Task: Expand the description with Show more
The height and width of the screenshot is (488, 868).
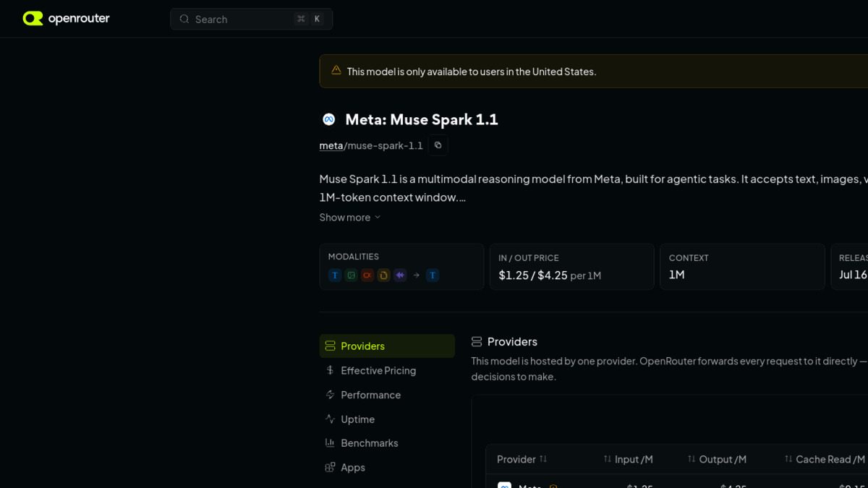Action: (350, 217)
